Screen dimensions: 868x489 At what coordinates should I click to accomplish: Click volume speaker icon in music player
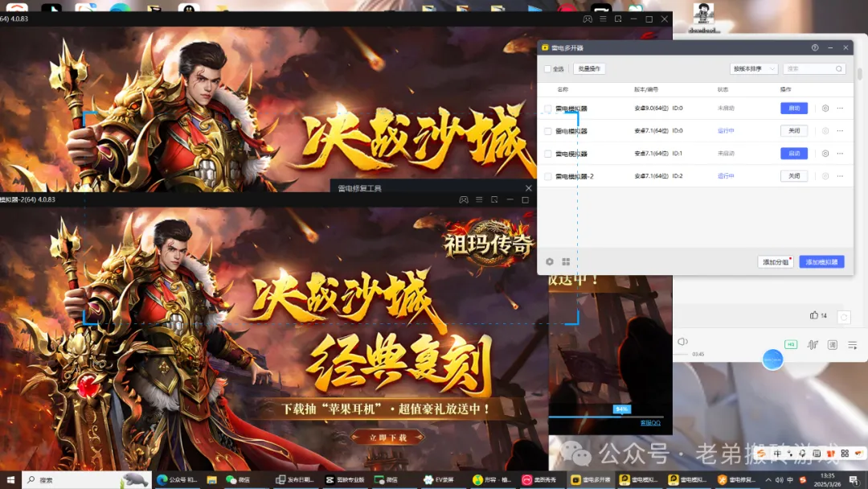(682, 342)
